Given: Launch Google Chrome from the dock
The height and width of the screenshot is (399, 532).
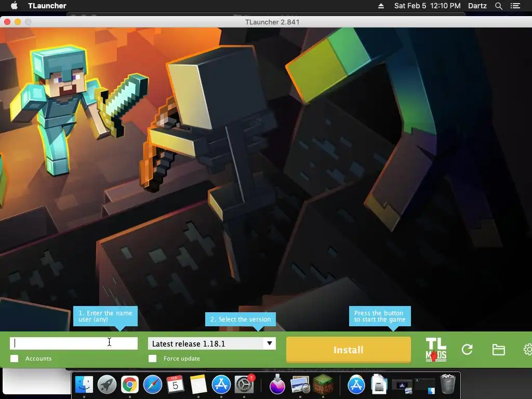Looking at the screenshot, I should [129, 385].
